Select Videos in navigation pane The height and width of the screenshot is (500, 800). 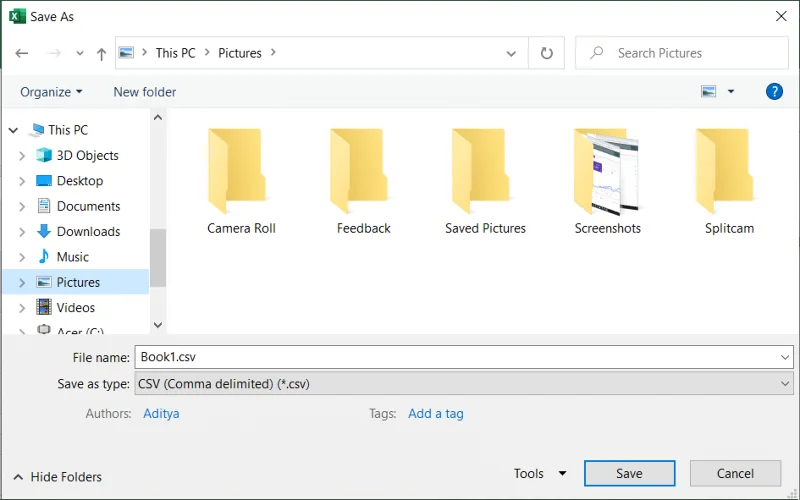76,307
